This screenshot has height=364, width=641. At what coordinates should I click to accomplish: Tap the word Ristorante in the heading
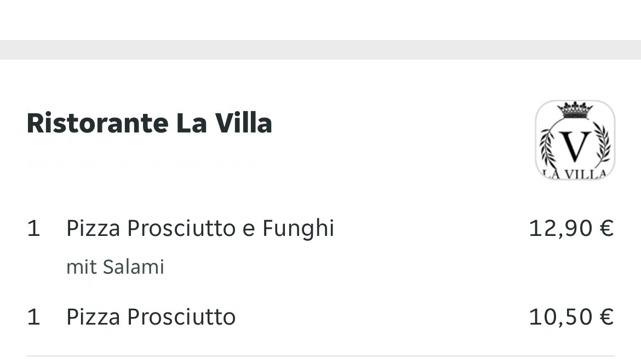click(96, 123)
